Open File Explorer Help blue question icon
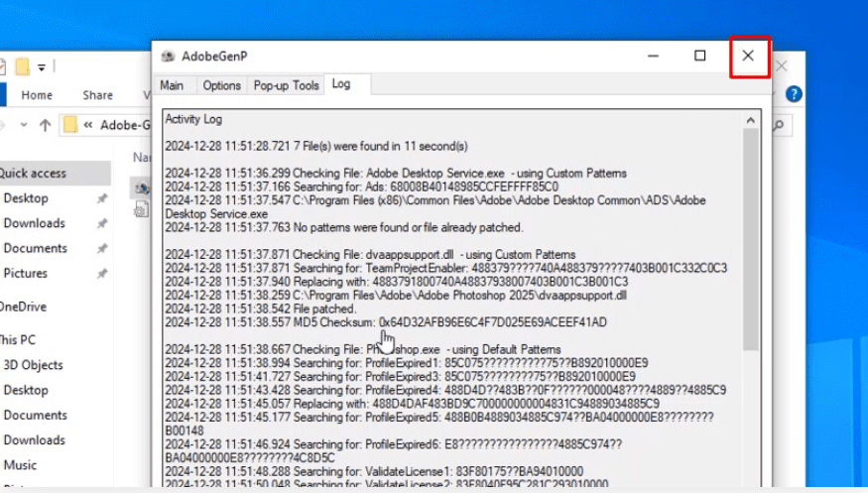Screen dimensions: 868x493 point(794,94)
